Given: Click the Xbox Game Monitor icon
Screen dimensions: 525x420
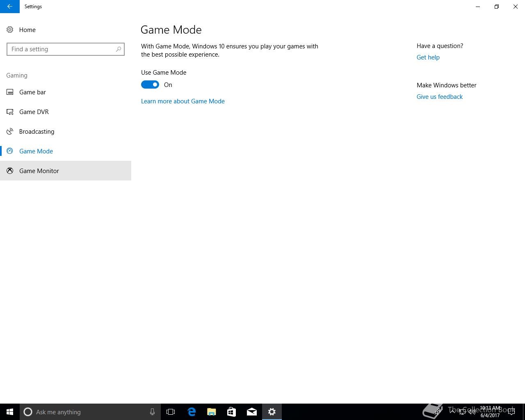Looking at the screenshot, I should click(10, 171).
